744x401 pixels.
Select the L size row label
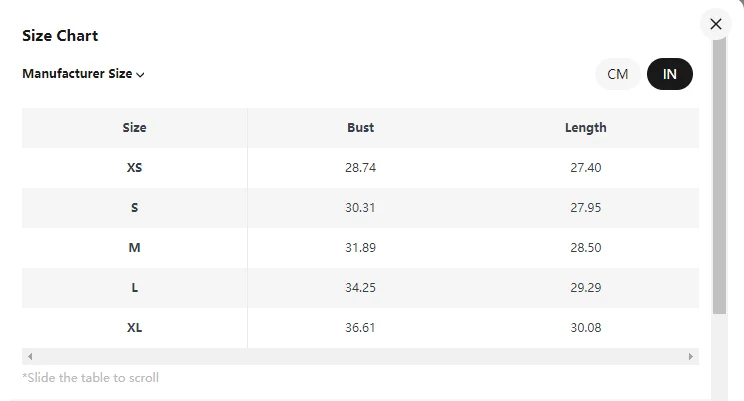click(134, 288)
